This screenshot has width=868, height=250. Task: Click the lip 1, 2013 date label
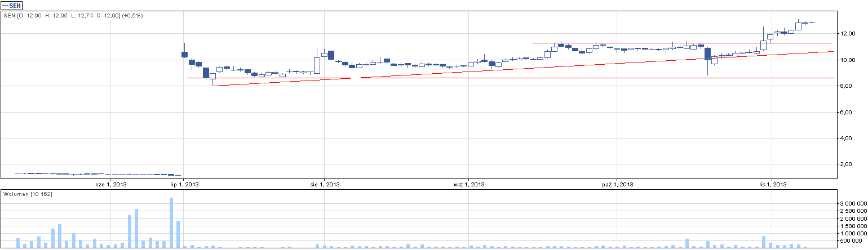[x=184, y=184]
